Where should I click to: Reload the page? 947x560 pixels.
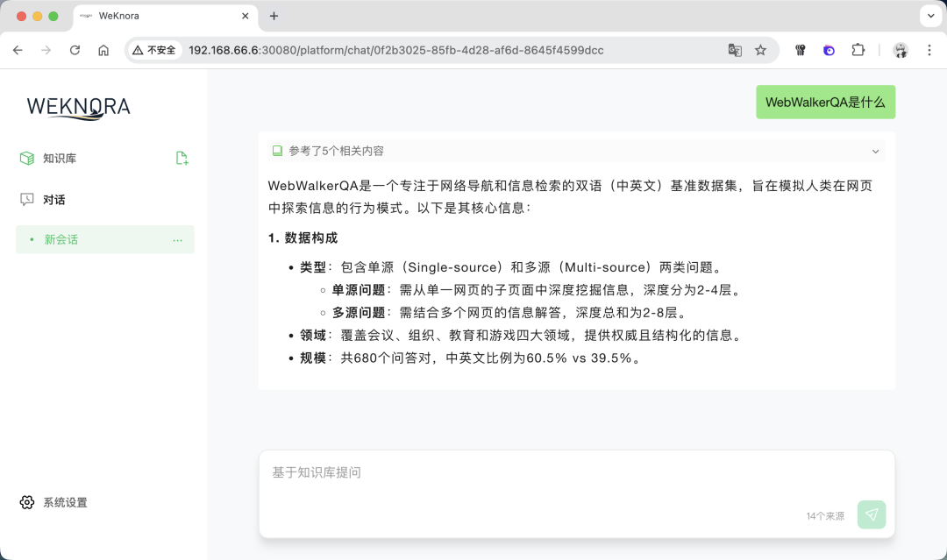click(75, 50)
